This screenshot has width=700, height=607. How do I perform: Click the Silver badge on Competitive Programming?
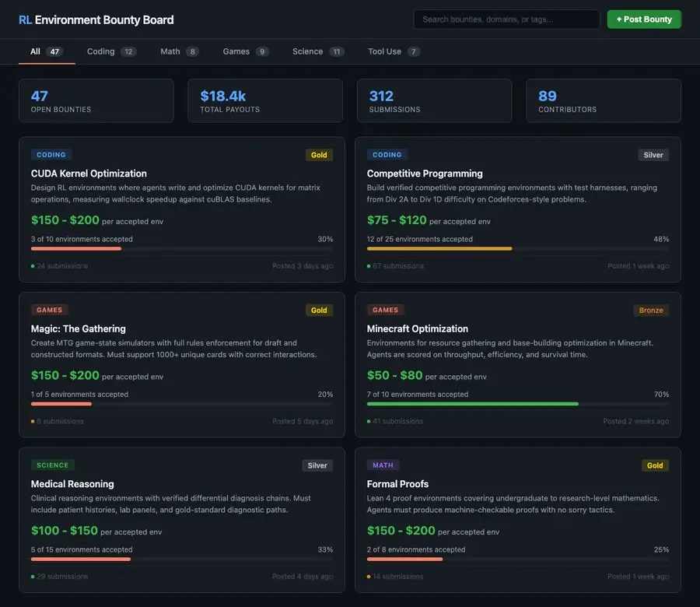653,155
